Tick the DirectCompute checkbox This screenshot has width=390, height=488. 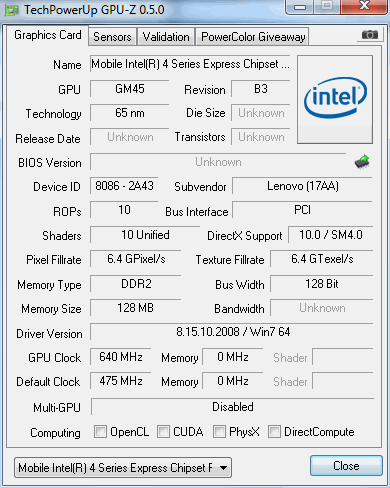point(274,431)
